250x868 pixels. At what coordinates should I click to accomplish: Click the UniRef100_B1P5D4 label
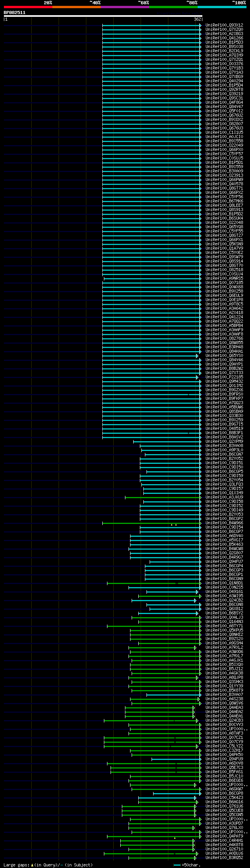tap(224, 85)
